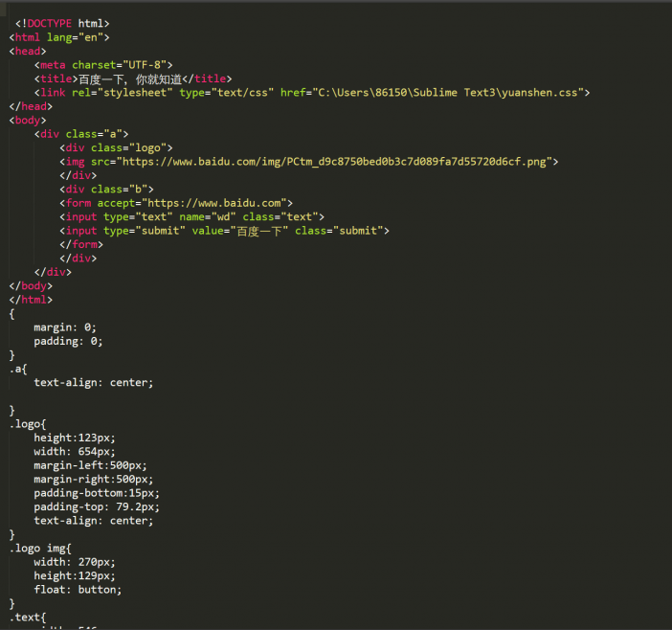The image size is (672, 630).
Task: Click the opening head tag
Action: coord(28,51)
